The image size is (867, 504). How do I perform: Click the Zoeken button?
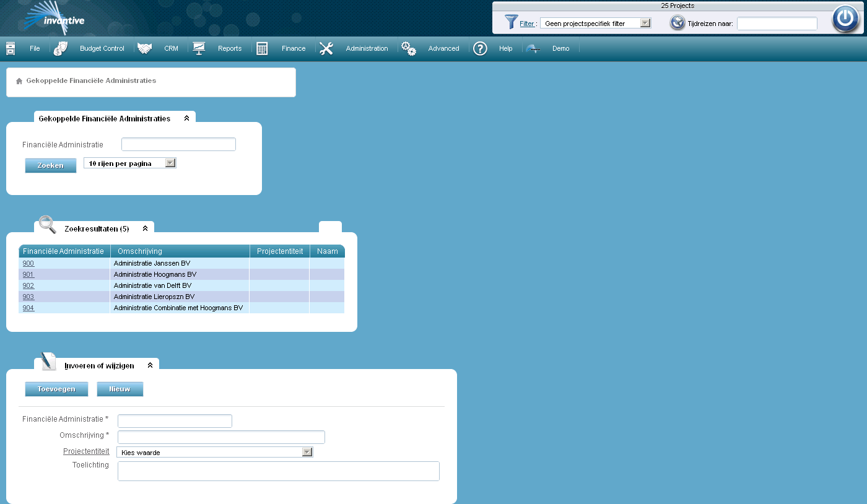coord(50,165)
